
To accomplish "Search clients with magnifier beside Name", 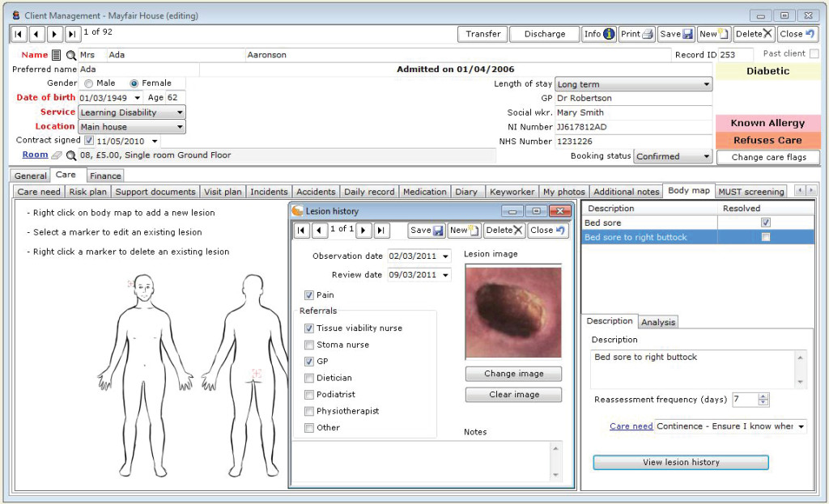I will [71, 55].
